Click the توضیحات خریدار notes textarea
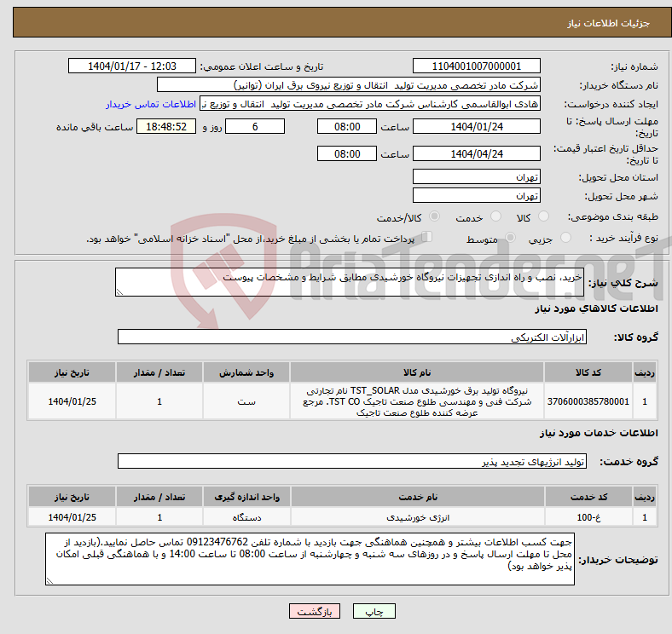 (x=310, y=559)
